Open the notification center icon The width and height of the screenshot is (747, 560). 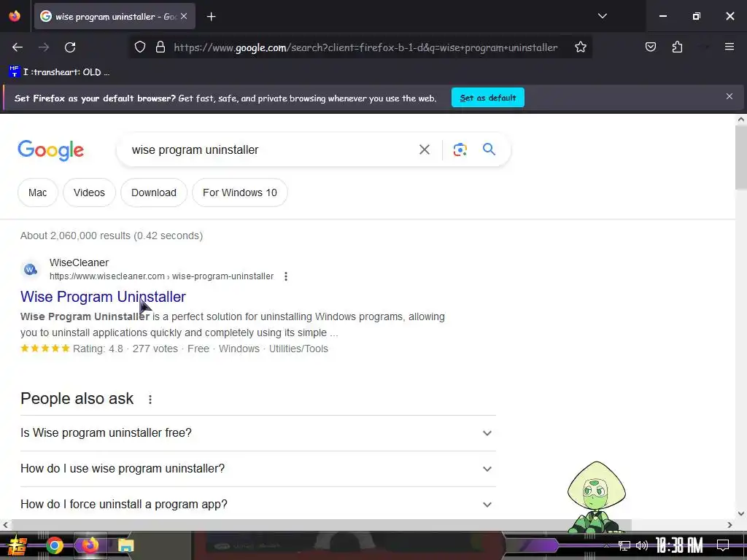[x=723, y=545]
